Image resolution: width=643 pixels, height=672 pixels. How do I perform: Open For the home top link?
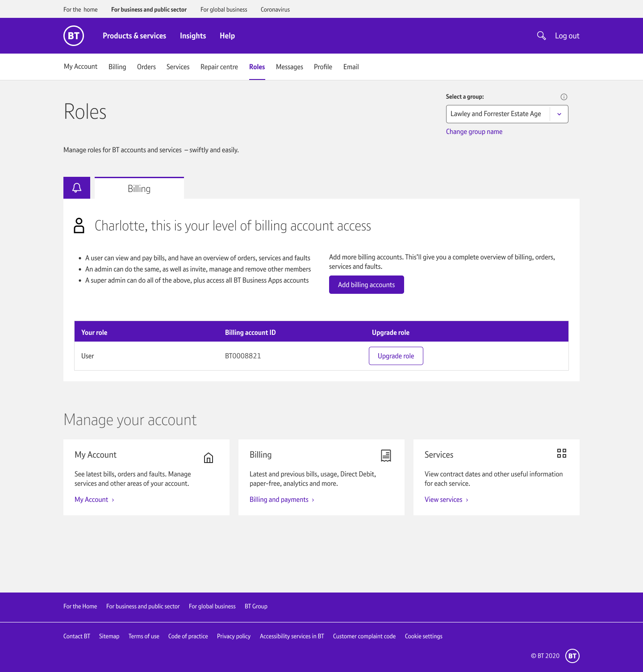[x=80, y=9]
